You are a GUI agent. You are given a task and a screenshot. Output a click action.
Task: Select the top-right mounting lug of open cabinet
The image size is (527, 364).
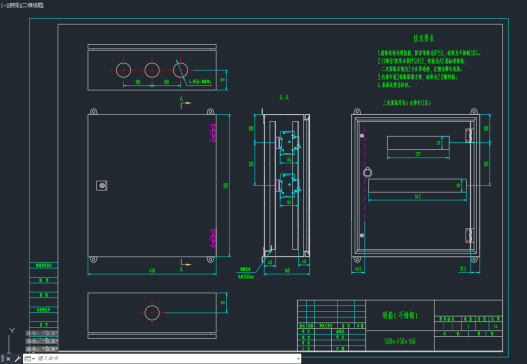(474, 111)
